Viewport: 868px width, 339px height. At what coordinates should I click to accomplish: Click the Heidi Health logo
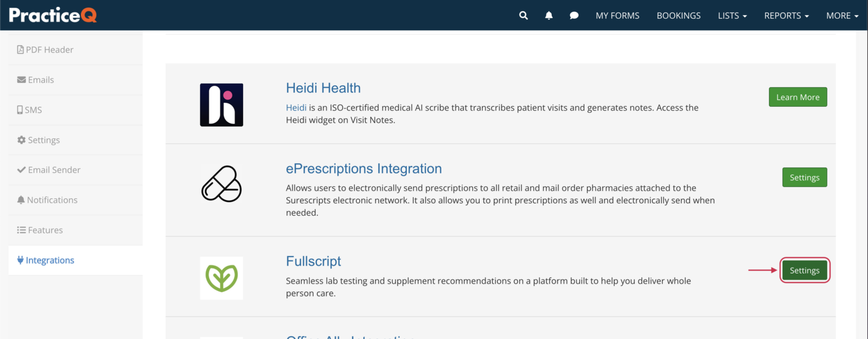[221, 105]
